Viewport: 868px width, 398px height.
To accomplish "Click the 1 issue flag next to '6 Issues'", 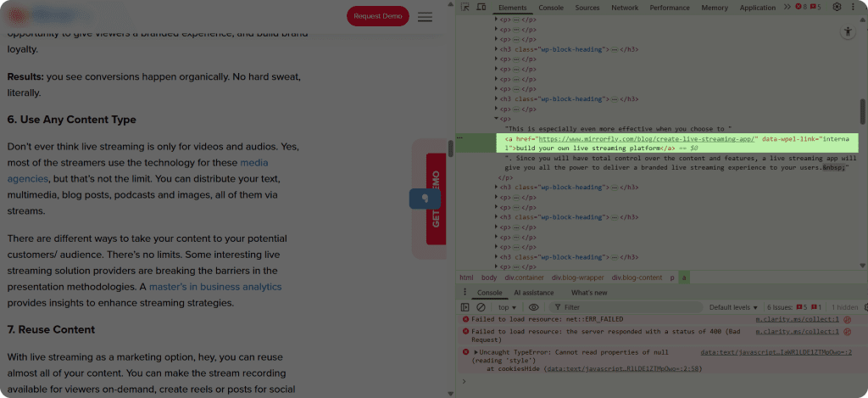I will tap(816, 307).
